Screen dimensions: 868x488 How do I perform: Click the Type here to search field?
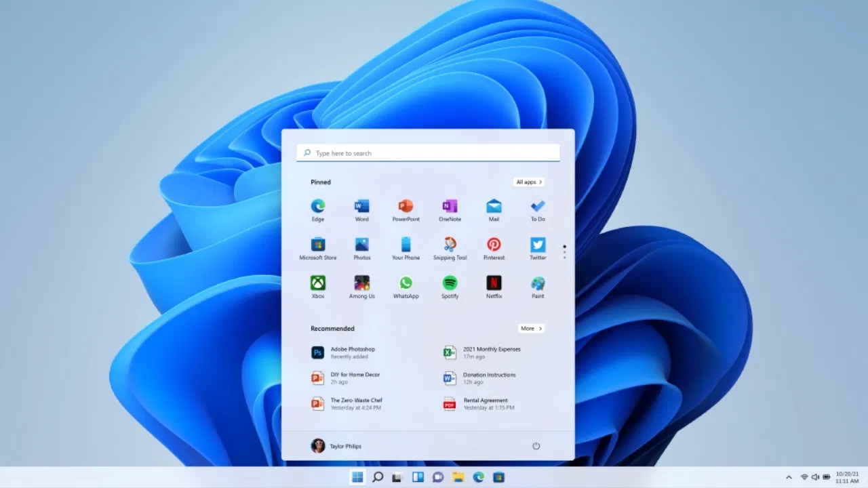(428, 153)
